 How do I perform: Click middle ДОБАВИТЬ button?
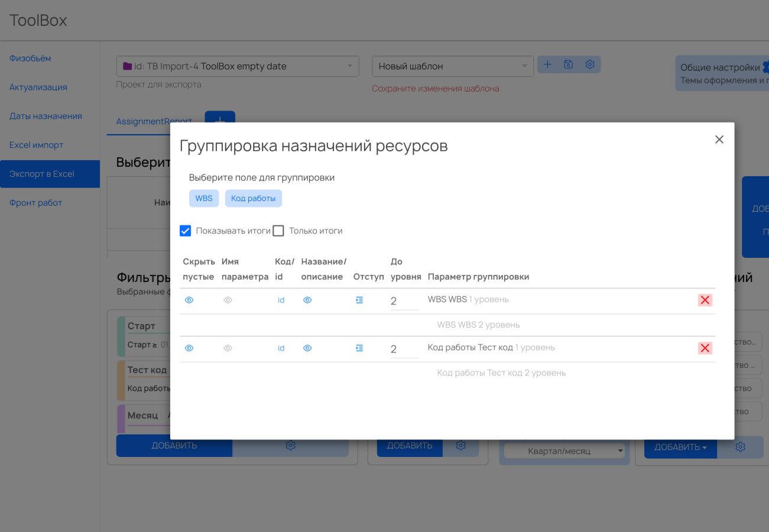tap(410, 446)
